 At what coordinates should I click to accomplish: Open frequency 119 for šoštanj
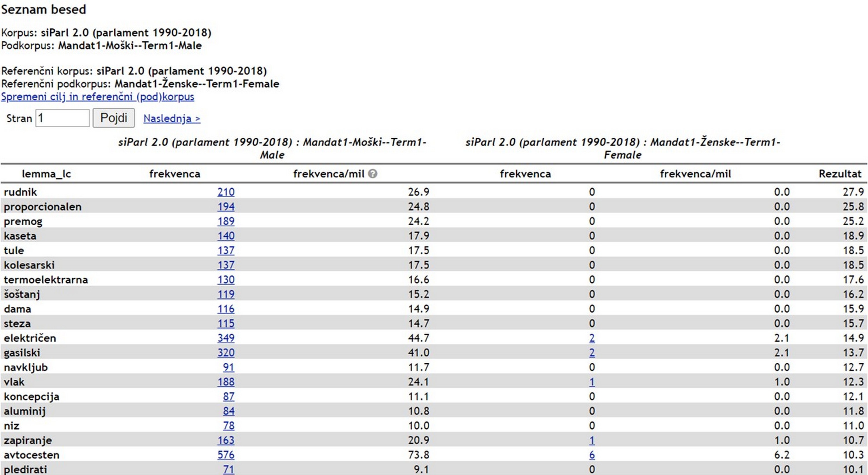pos(226,294)
